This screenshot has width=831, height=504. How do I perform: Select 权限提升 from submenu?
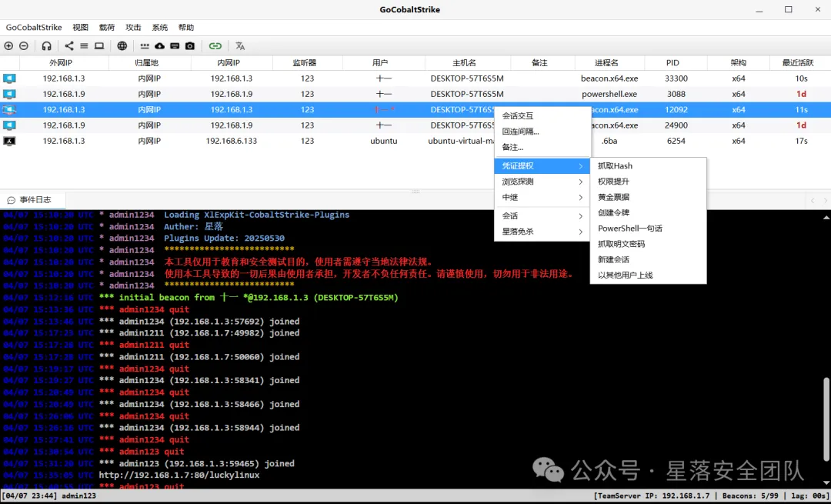click(x=648, y=182)
